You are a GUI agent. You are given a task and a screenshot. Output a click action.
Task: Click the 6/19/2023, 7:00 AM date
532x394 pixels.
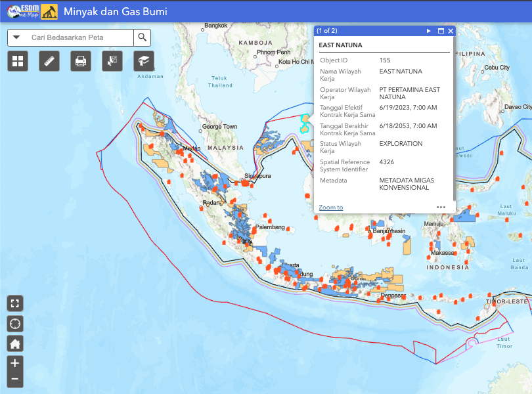click(408, 108)
